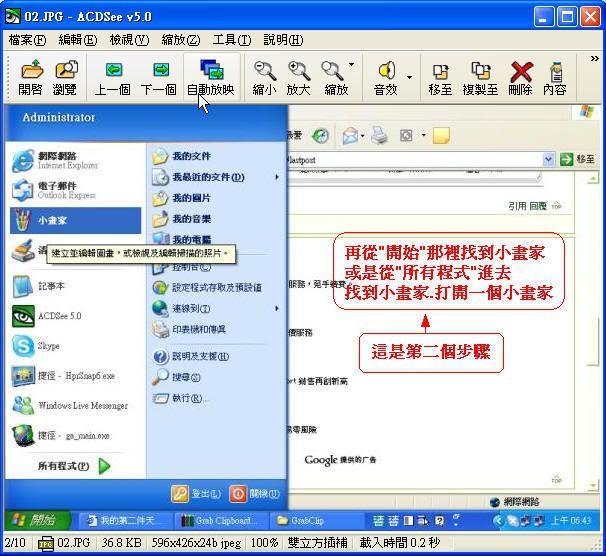Click the 複製至 copy-to toolbar icon
The width and height of the screenshot is (606, 556).
(x=480, y=77)
